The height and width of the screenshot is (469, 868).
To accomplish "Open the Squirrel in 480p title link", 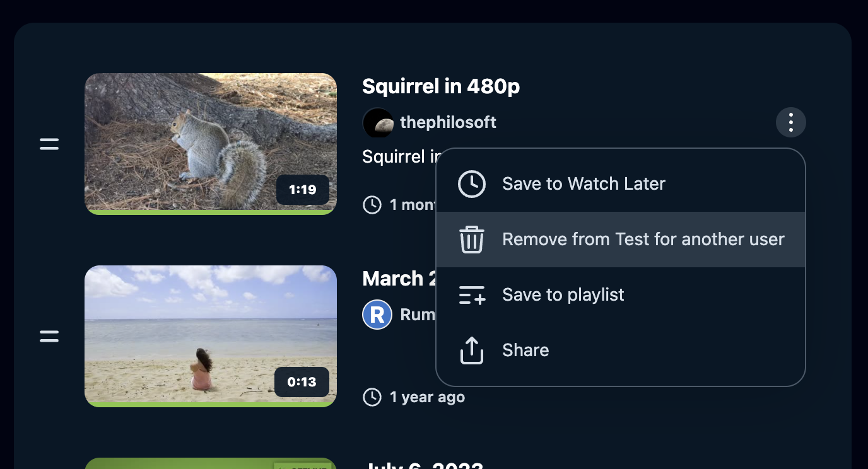I will click(x=441, y=86).
